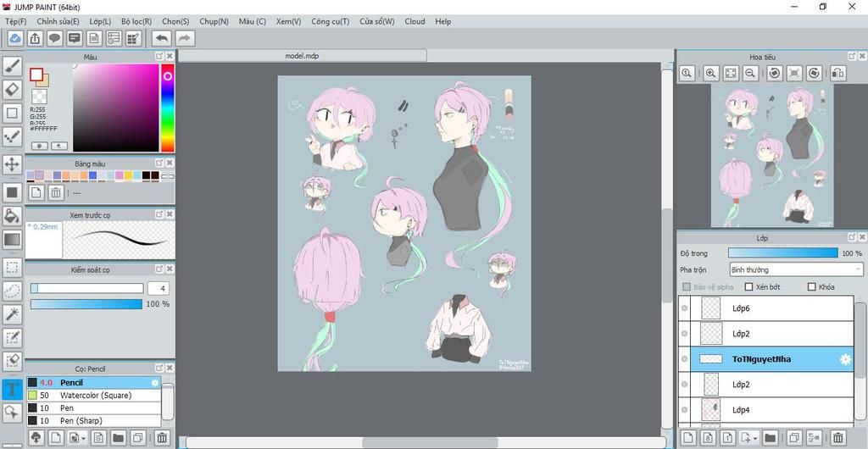Click fit-to-window icon in Hoa tiêu panel
Image resolution: width=868 pixels, height=449 pixels.
731,73
